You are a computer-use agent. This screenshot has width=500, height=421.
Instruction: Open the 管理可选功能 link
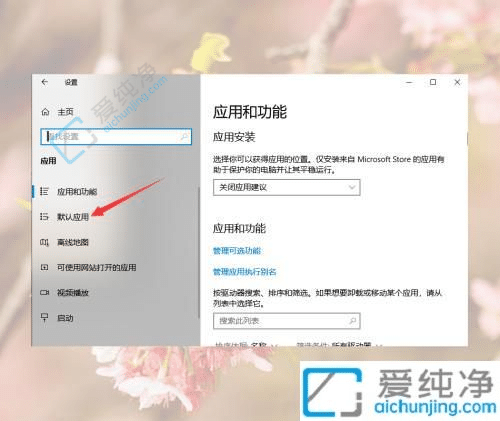(237, 251)
